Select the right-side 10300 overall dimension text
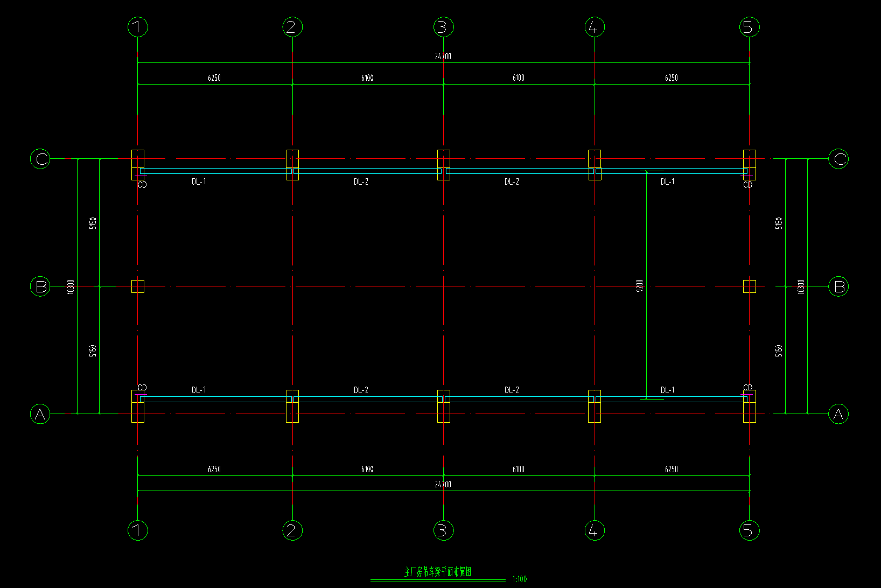 point(801,286)
